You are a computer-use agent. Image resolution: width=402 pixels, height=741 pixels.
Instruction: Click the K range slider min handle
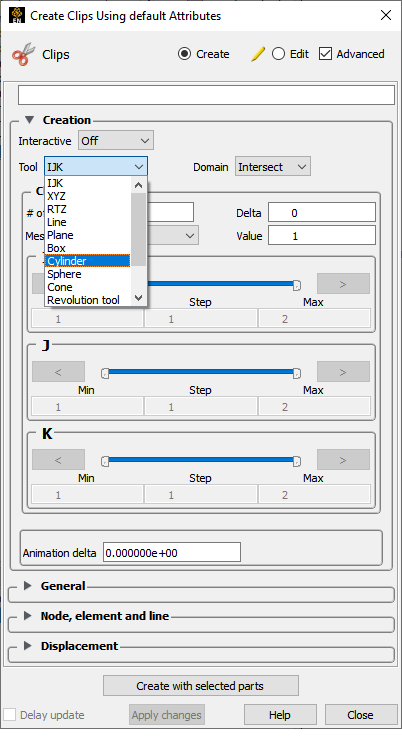[x=105, y=461]
